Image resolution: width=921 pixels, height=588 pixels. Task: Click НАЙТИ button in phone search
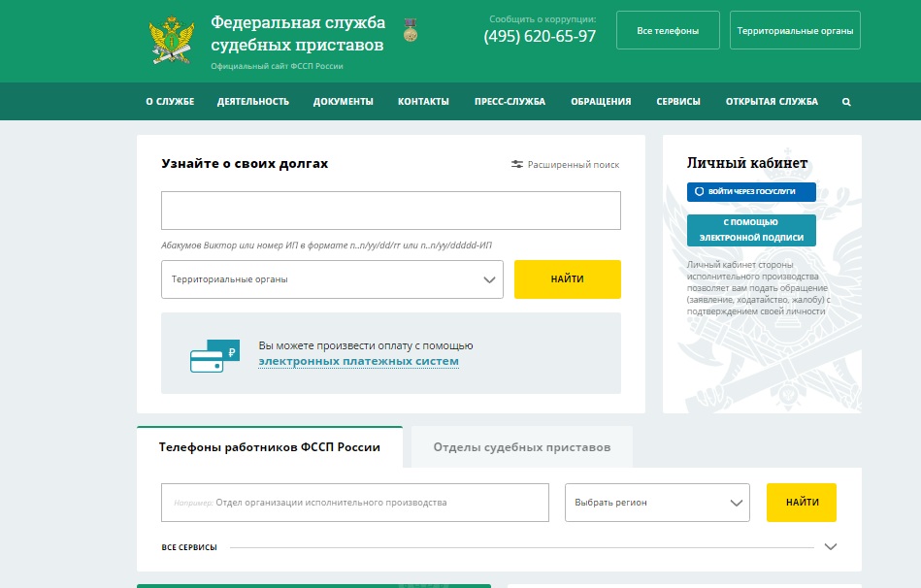tap(802, 503)
